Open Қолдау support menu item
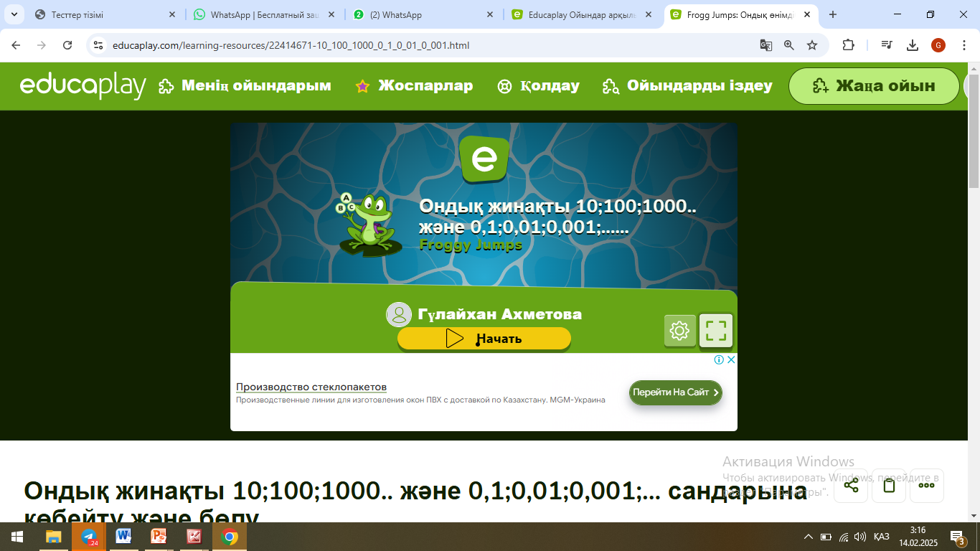 538,86
